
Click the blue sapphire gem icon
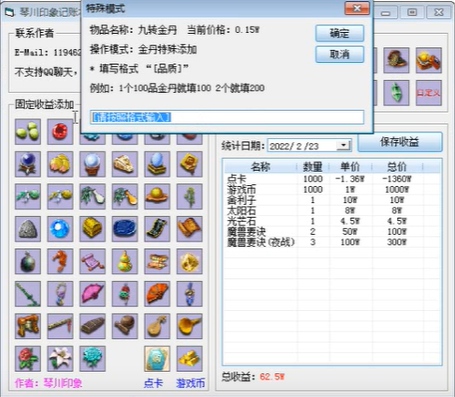[60, 229]
